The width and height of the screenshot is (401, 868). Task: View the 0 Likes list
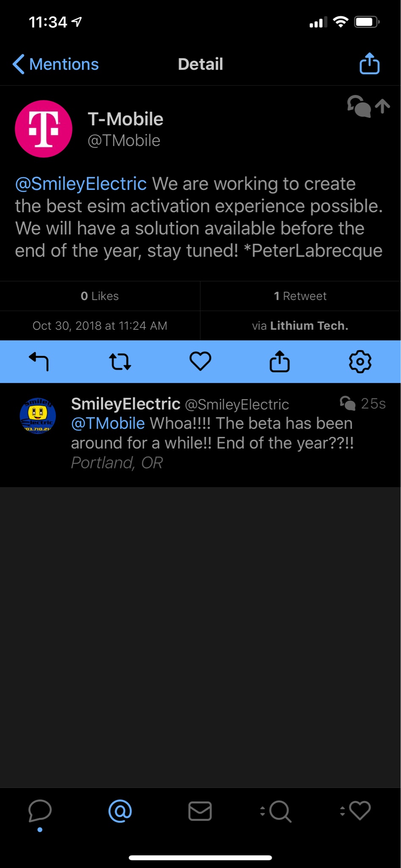pyautogui.click(x=100, y=296)
